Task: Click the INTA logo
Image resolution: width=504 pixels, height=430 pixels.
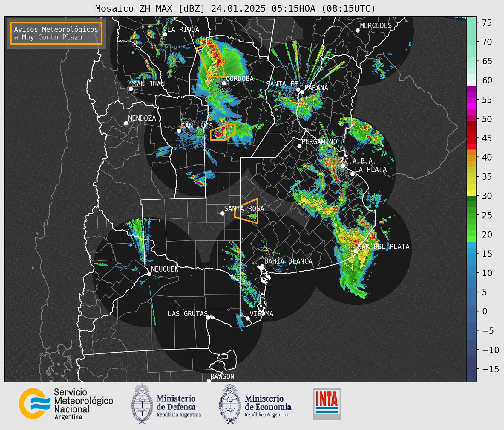Action: point(327,404)
